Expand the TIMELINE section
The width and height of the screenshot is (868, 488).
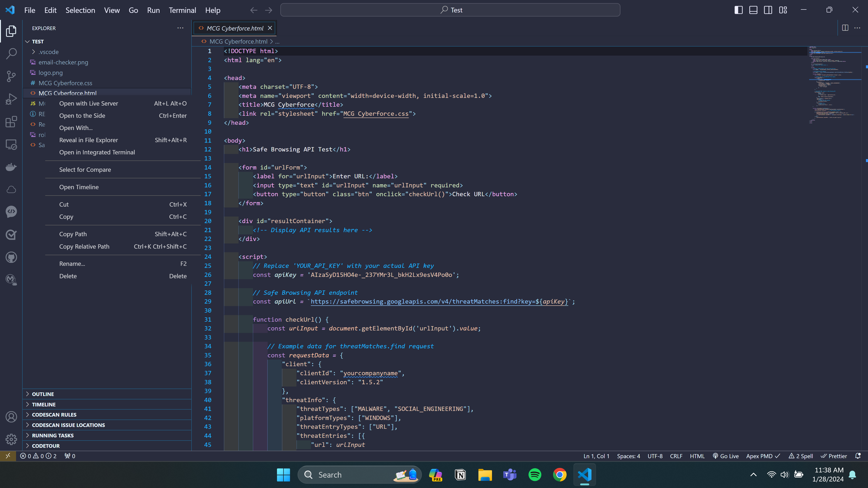pyautogui.click(x=43, y=404)
